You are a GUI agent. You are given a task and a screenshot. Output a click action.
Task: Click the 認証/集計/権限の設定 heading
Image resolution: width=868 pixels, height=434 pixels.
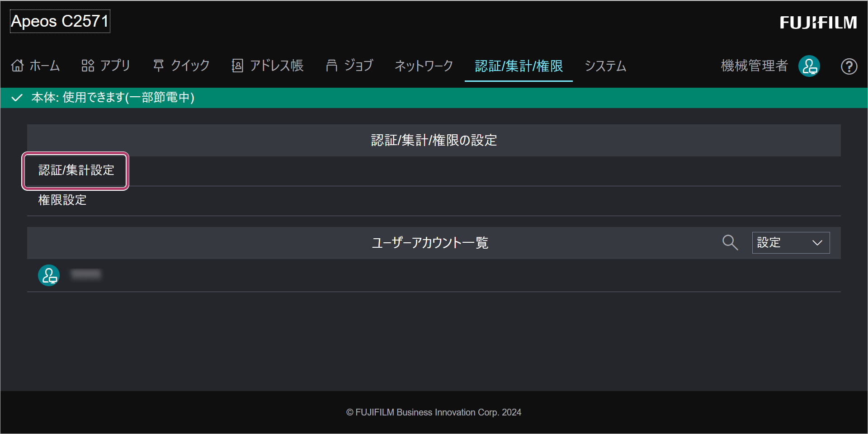434,141
